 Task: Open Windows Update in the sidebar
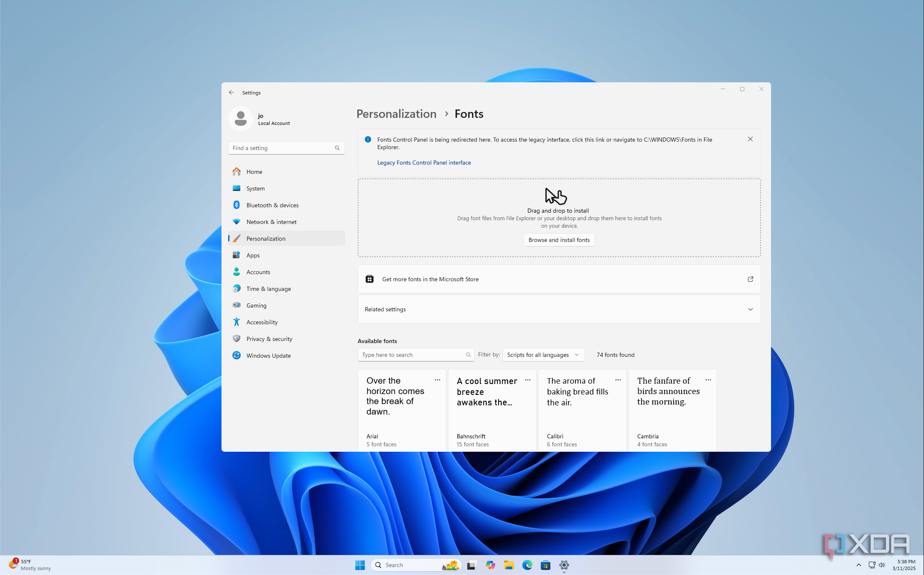(x=287, y=356)
